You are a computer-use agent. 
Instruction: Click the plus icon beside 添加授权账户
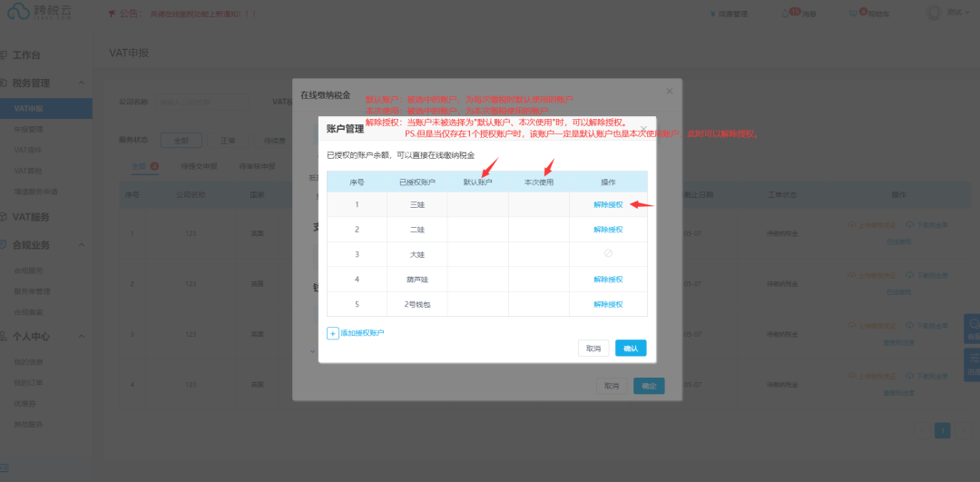tap(332, 333)
